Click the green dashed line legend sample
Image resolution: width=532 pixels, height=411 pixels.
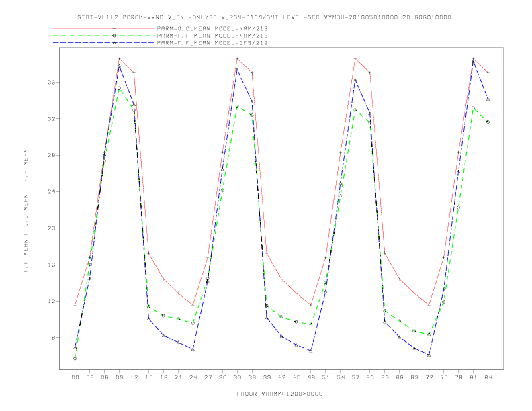point(104,36)
